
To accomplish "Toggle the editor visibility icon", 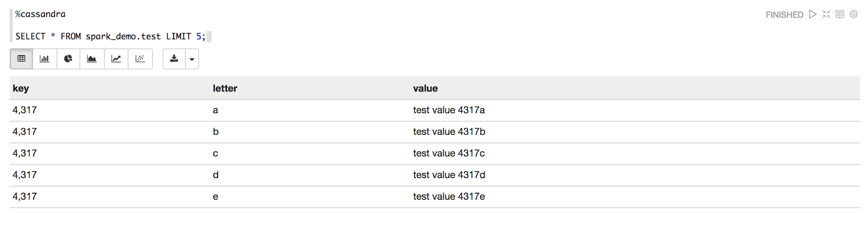I will (x=826, y=15).
